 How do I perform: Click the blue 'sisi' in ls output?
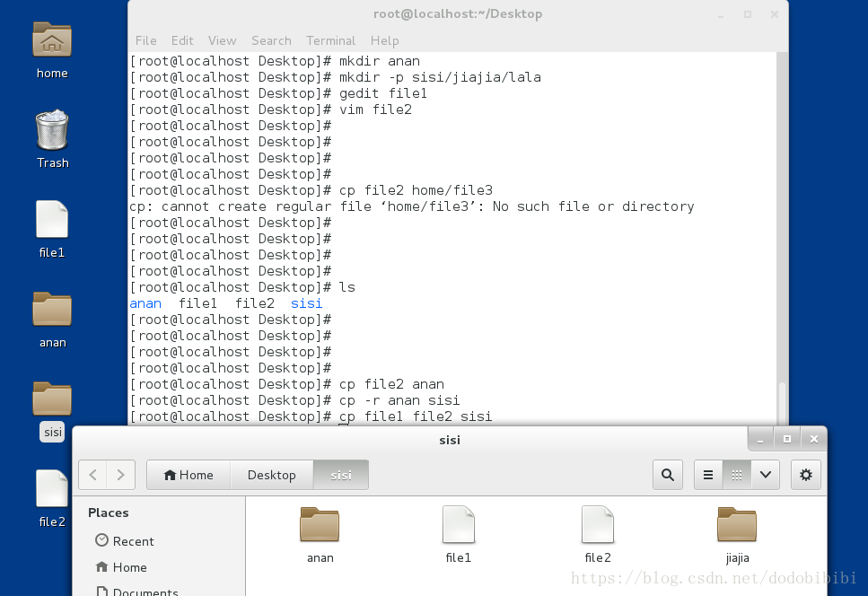click(307, 303)
